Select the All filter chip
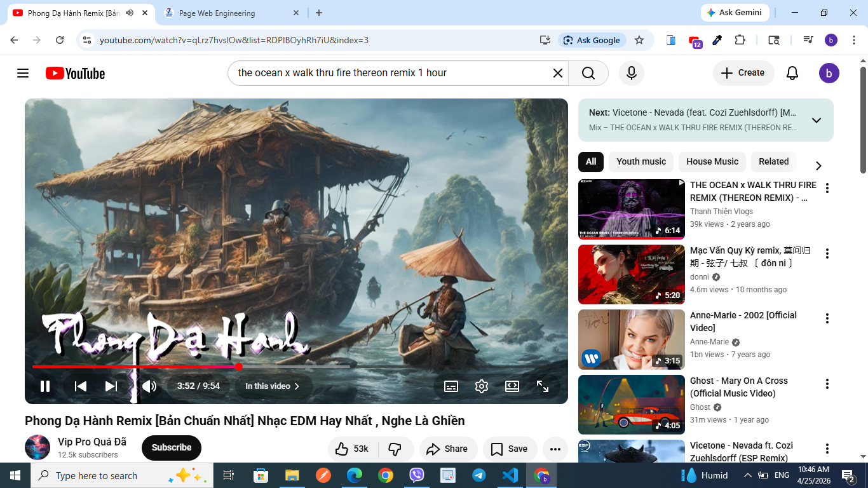The width and height of the screenshot is (868, 488). [x=591, y=161]
